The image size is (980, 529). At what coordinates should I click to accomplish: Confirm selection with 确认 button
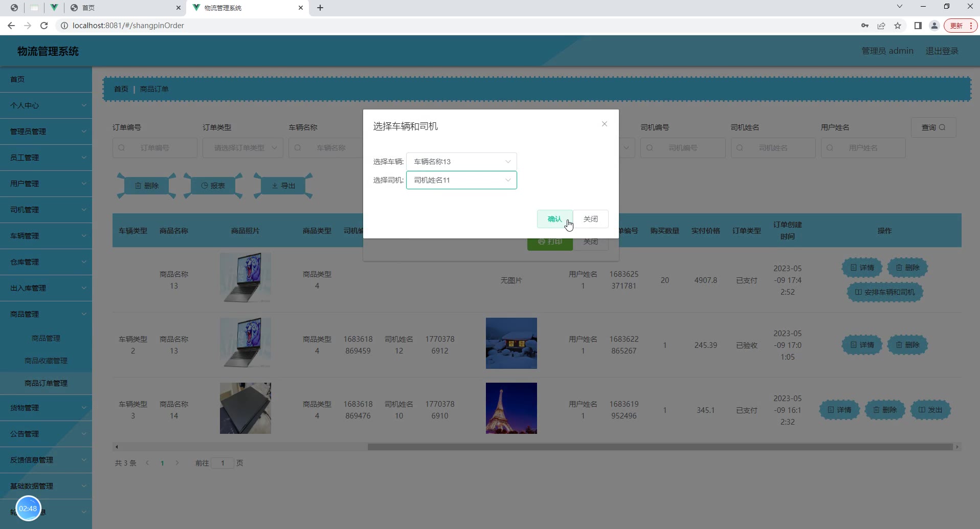[x=554, y=219]
